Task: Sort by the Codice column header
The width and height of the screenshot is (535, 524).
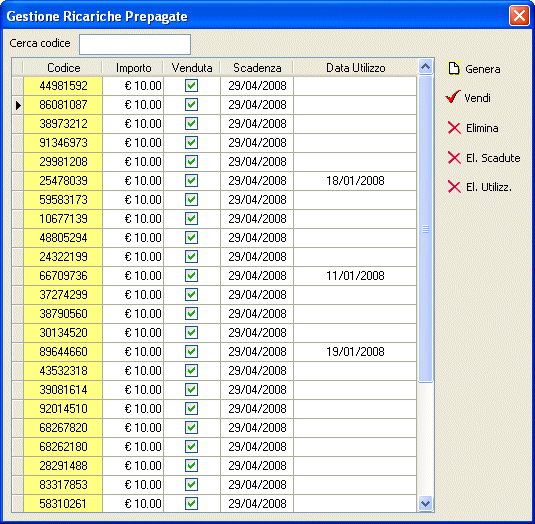Action: (x=63, y=68)
